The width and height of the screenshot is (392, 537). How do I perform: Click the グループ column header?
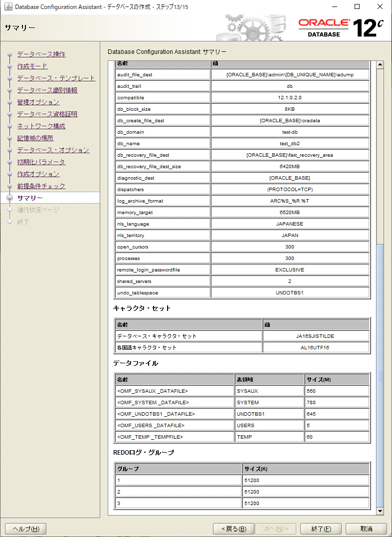click(179, 469)
